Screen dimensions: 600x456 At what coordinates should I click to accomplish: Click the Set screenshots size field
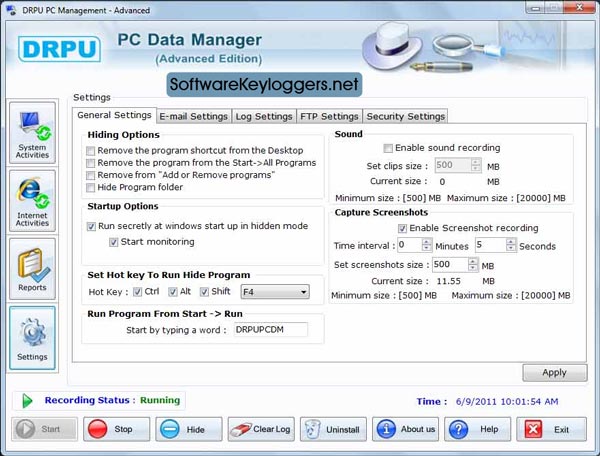point(450,265)
